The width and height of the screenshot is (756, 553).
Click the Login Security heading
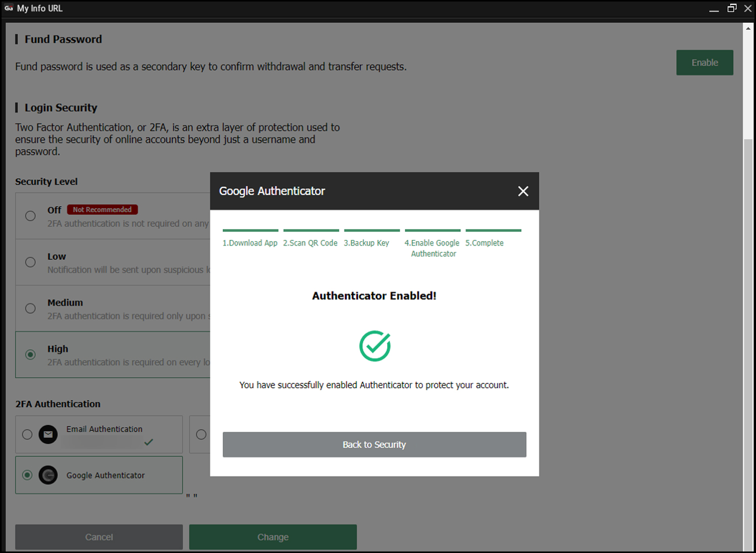(61, 108)
